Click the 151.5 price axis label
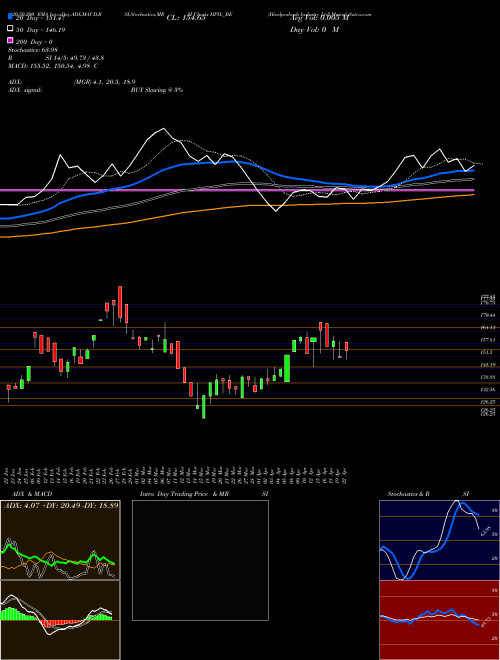The image size is (500, 660). (x=487, y=352)
